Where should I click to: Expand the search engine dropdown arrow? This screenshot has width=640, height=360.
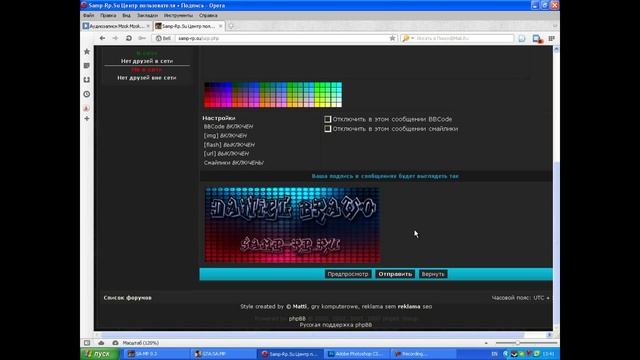412,38
